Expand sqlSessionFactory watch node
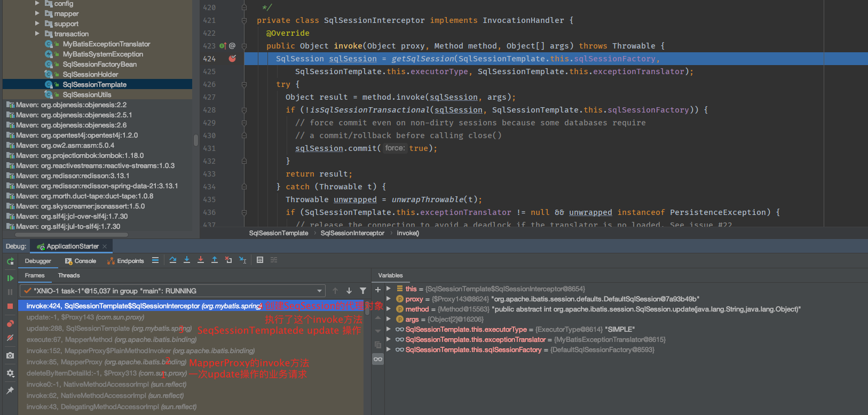This screenshot has width=868, height=415. (x=389, y=349)
